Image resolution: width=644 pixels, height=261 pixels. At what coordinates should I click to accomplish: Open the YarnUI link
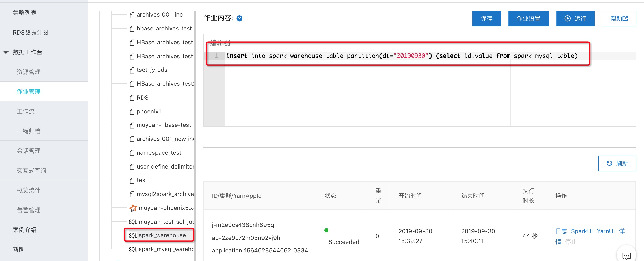[605, 231]
